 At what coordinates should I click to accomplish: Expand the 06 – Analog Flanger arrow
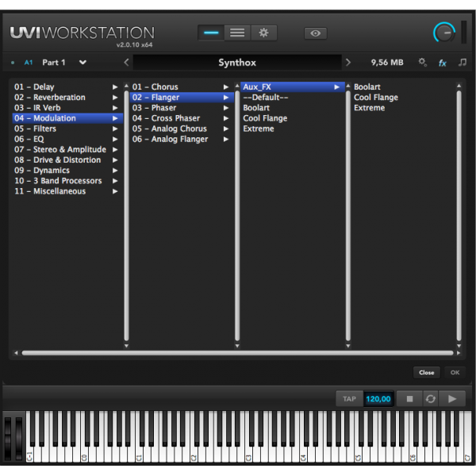(x=226, y=139)
